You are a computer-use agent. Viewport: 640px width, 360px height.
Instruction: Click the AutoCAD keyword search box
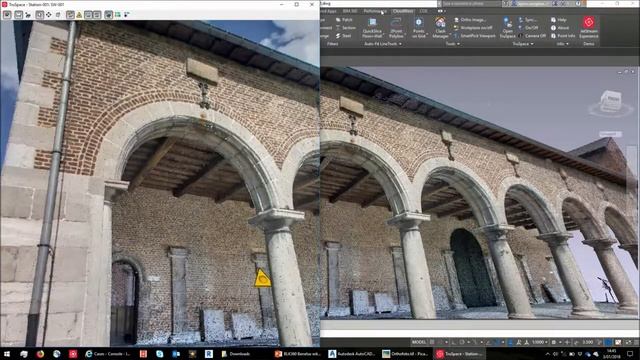[x=471, y=3]
